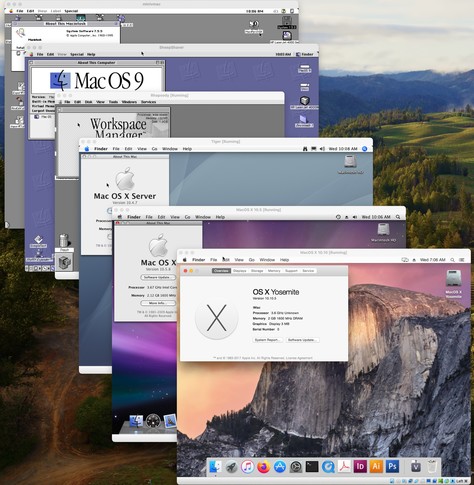The image size is (474, 485).
Task: Open Spotlight in the 10.5 menu bar
Action: click(398, 217)
